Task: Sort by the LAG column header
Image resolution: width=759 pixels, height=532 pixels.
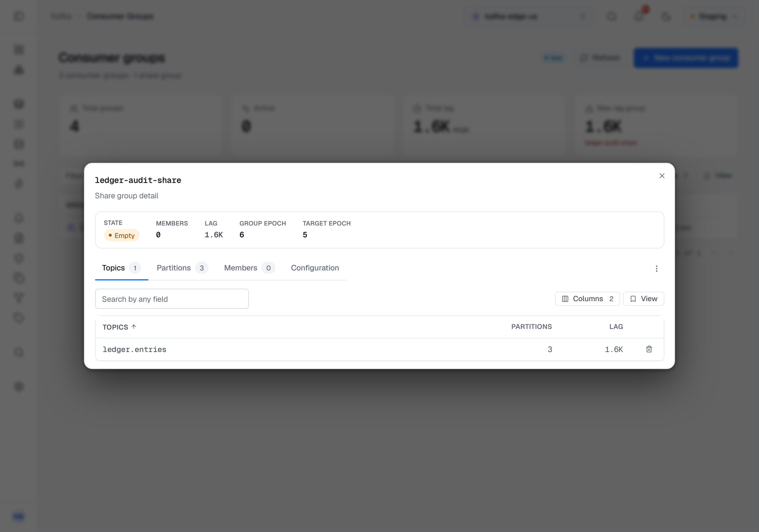Action: pos(616,327)
